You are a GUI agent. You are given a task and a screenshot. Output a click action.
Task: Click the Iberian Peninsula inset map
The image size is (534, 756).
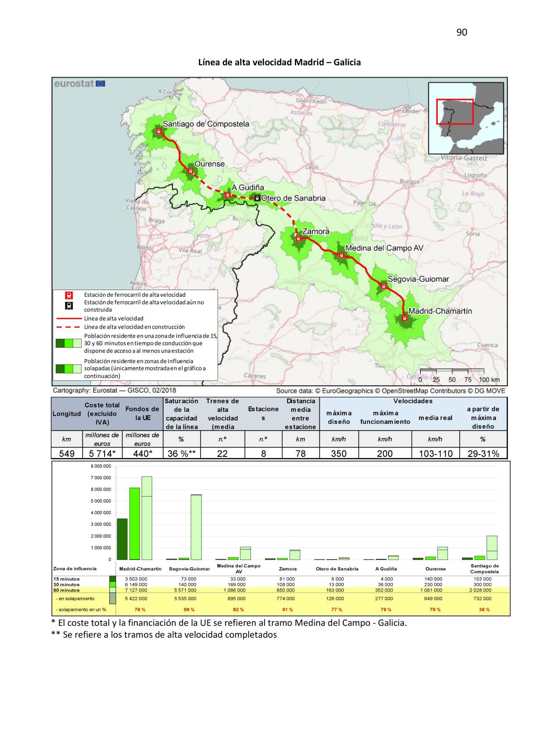point(466,118)
